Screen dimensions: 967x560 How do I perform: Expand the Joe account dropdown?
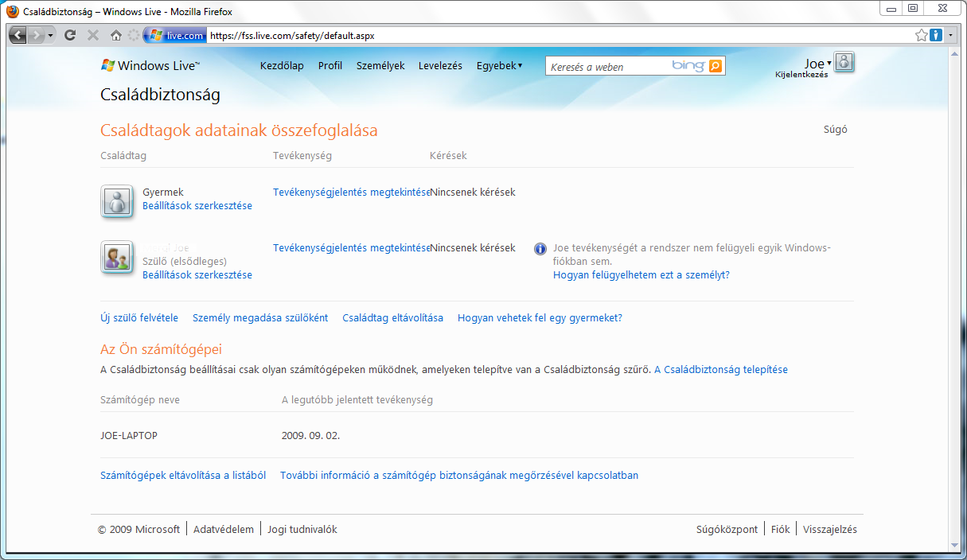click(818, 64)
